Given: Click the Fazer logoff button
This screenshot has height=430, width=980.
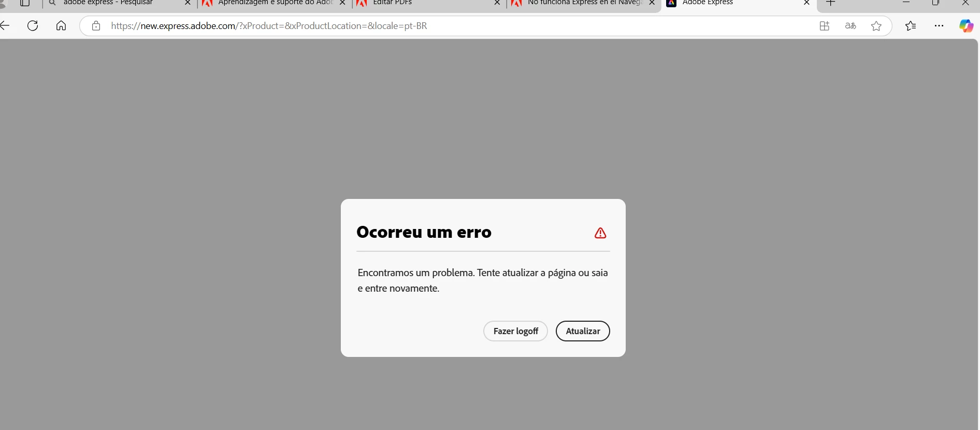Looking at the screenshot, I should click(515, 331).
